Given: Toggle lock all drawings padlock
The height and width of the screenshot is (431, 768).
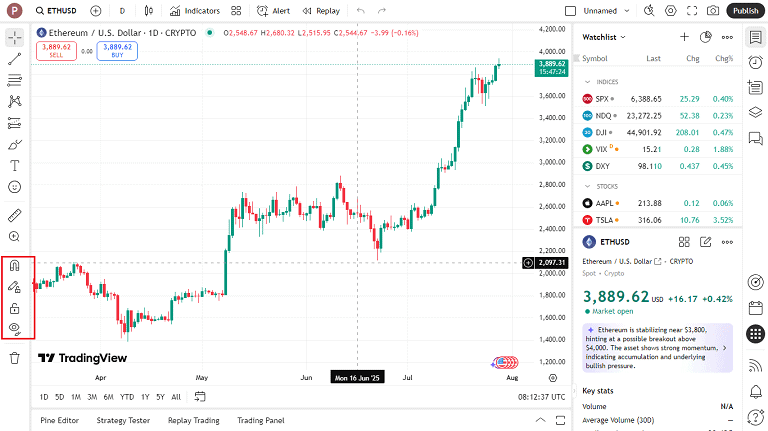Looking at the screenshot, I should click(14, 307).
